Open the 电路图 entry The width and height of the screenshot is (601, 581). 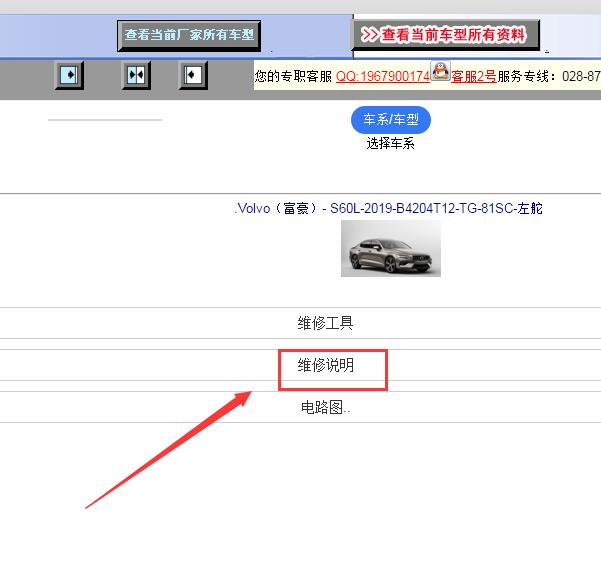325,407
